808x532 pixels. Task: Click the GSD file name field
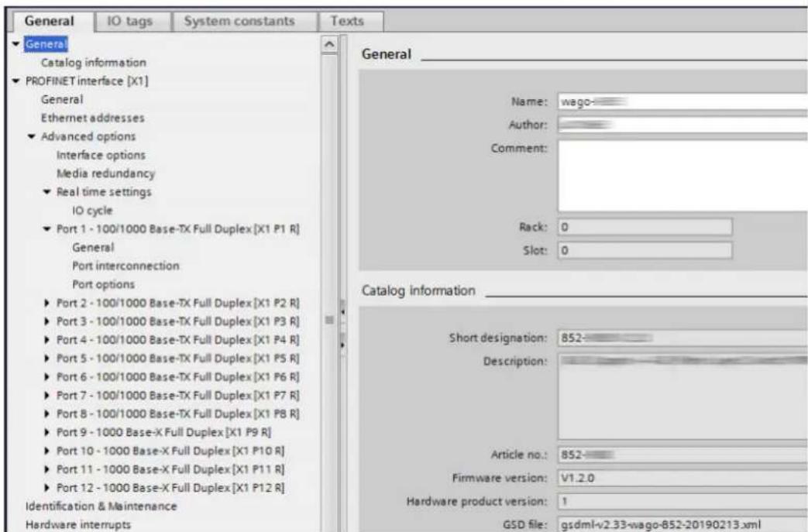683,524
